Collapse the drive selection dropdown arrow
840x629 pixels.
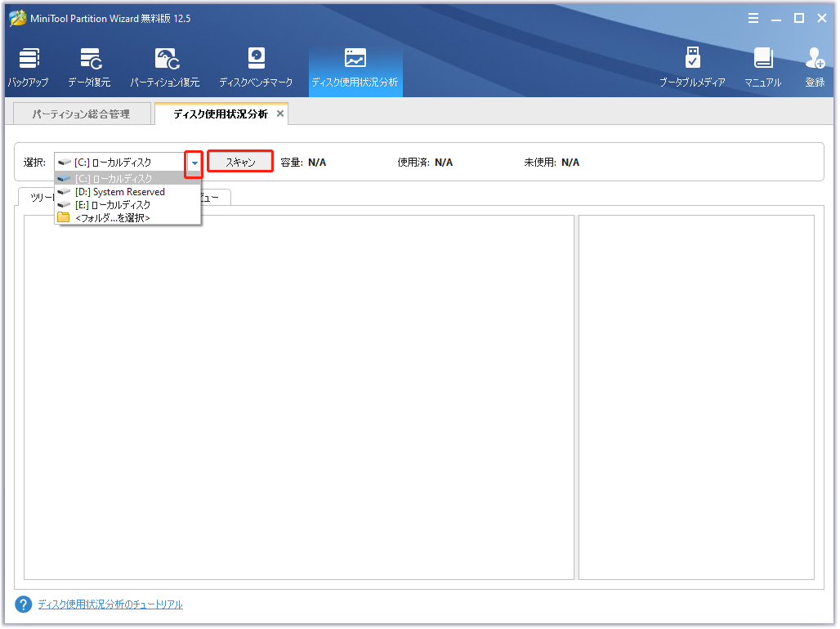[194, 163]
